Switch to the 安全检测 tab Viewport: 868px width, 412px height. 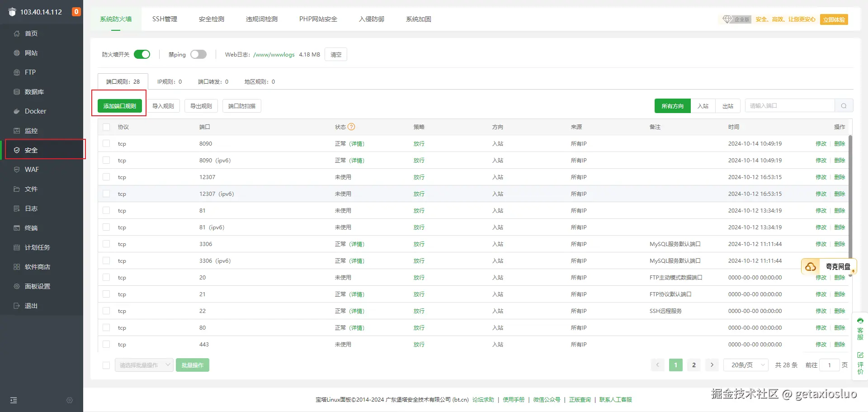tap(212, 19)
